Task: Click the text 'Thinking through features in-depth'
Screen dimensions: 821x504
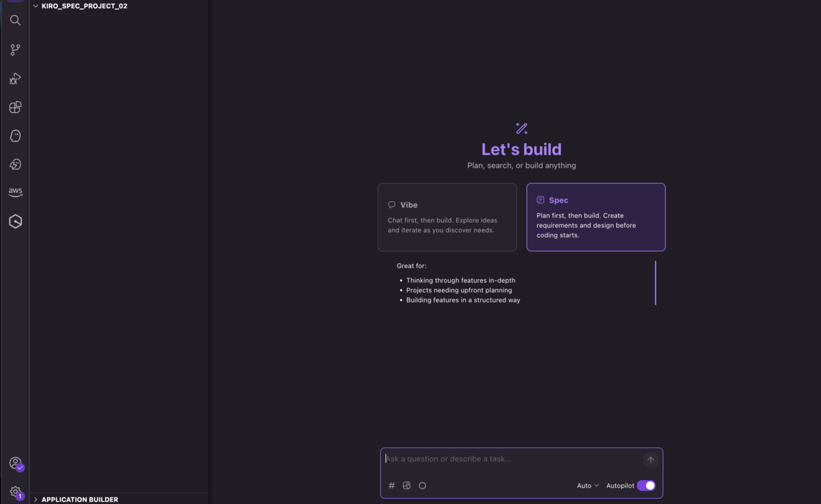Action: [461, 280]
